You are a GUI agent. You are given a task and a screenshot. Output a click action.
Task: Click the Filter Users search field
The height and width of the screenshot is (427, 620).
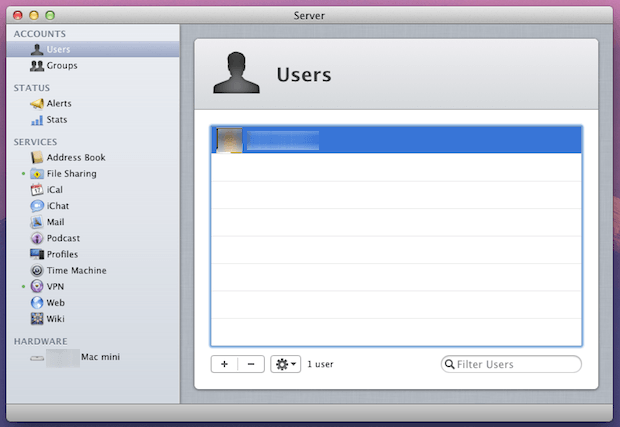coord(516,364)
